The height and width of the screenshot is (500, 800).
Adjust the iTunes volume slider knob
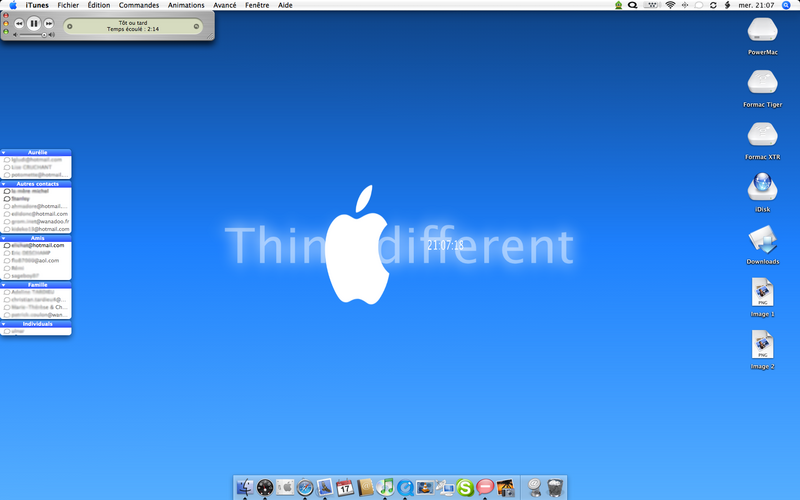(44, 35)
